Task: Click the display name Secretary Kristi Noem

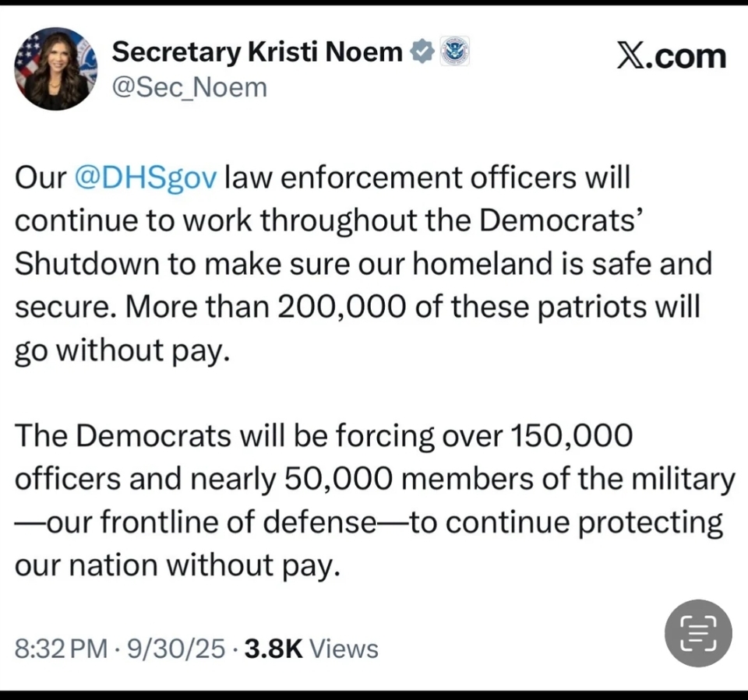Action: coord(257,52)
